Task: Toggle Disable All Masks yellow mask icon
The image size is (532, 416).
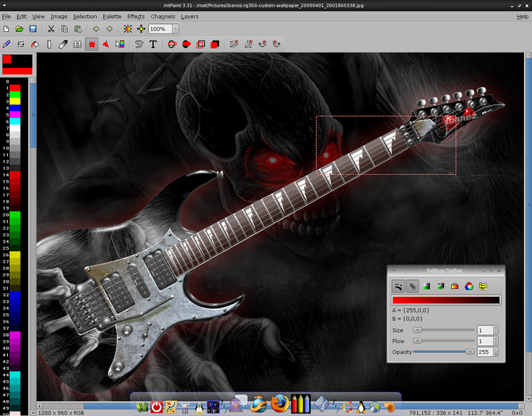Action: coord(483,286)
